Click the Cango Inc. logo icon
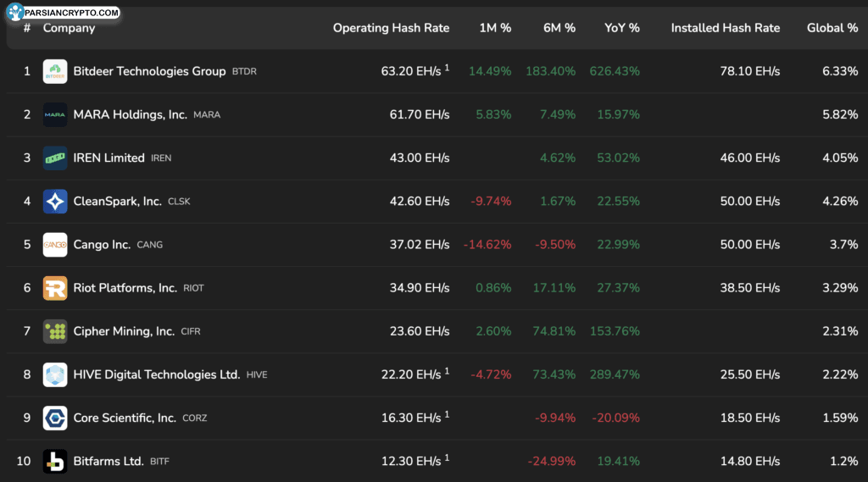The image size is (868, 482). (55, 245)
